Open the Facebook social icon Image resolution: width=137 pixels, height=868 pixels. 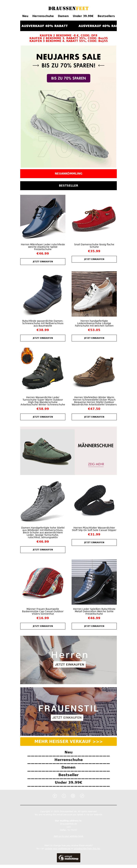[x=55, y=796]
